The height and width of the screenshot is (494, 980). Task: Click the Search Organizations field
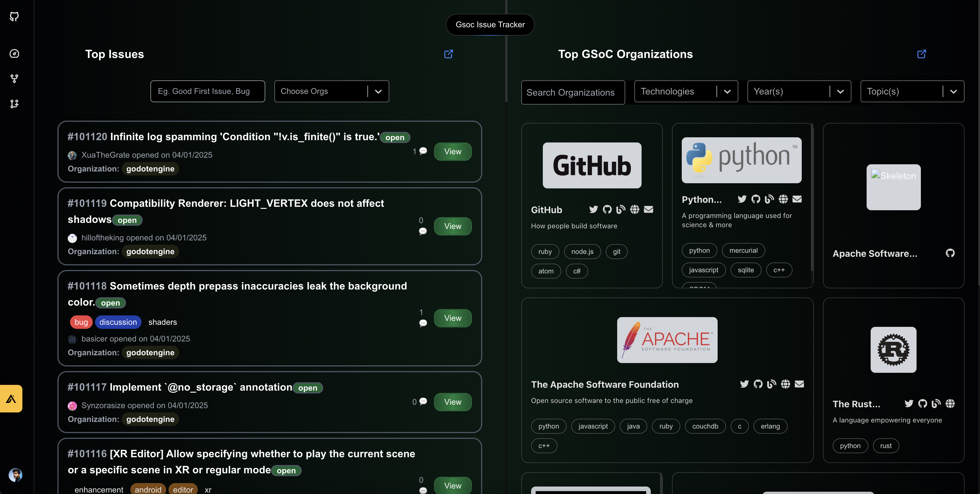pos(573,92)
